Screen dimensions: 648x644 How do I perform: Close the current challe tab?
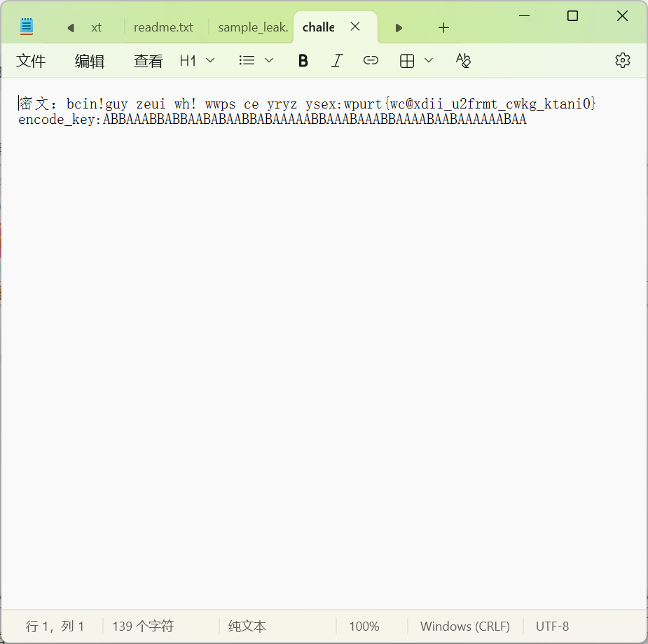pos(355,27)
